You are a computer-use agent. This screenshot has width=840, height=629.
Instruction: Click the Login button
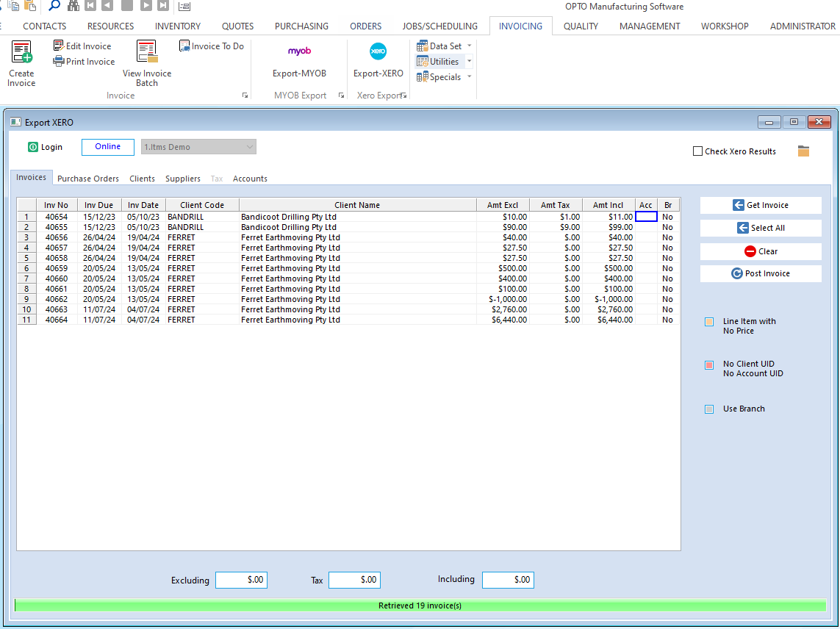45,147
